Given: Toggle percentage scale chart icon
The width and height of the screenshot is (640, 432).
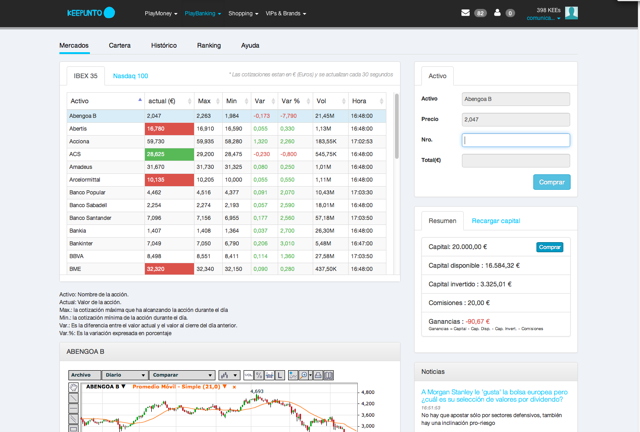Looking at the screenshot, I should (x=259, y=375).
